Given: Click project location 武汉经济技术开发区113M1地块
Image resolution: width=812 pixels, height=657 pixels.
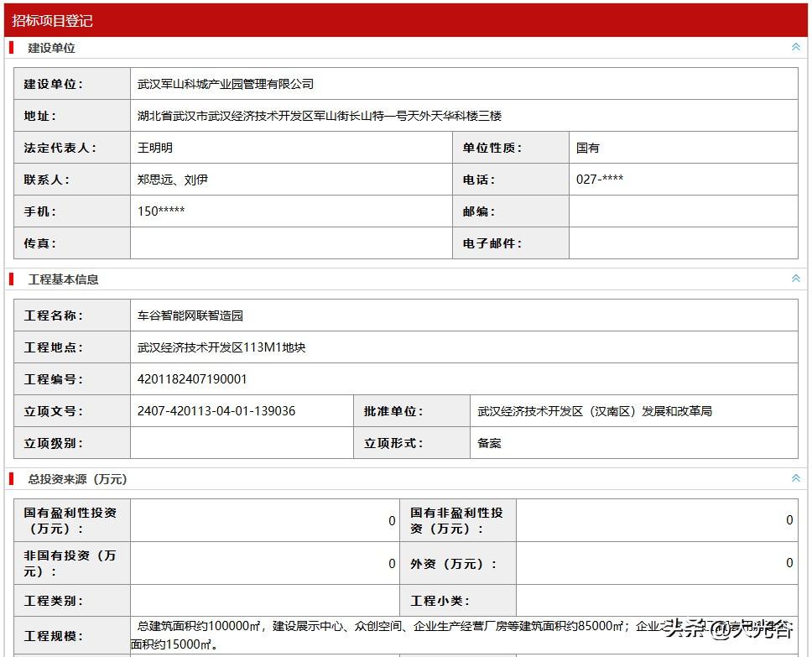Looking at the screenshot, I should 221,347.
